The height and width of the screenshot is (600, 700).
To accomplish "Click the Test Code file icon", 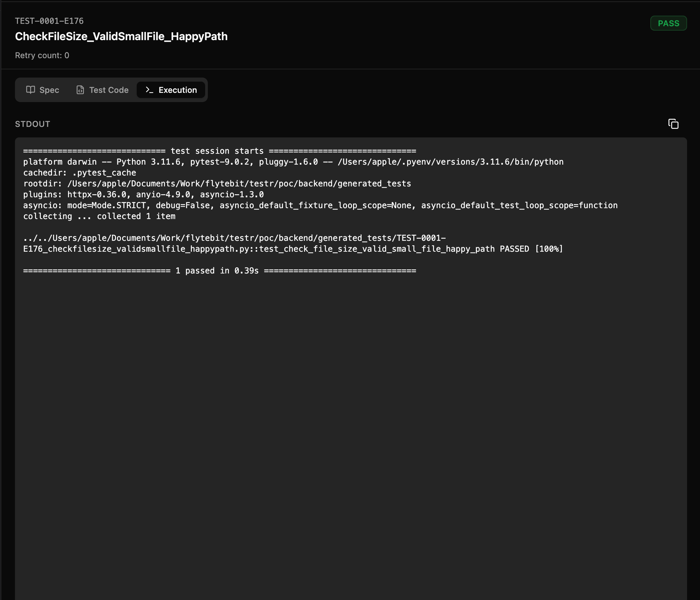I will click(x=80, y=90).
